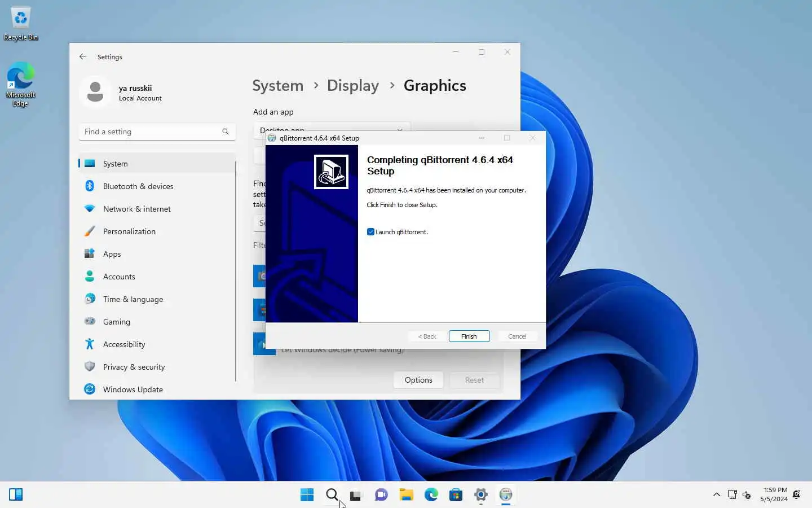
Task: Click the muted volume tray icon
Action: 747,495
